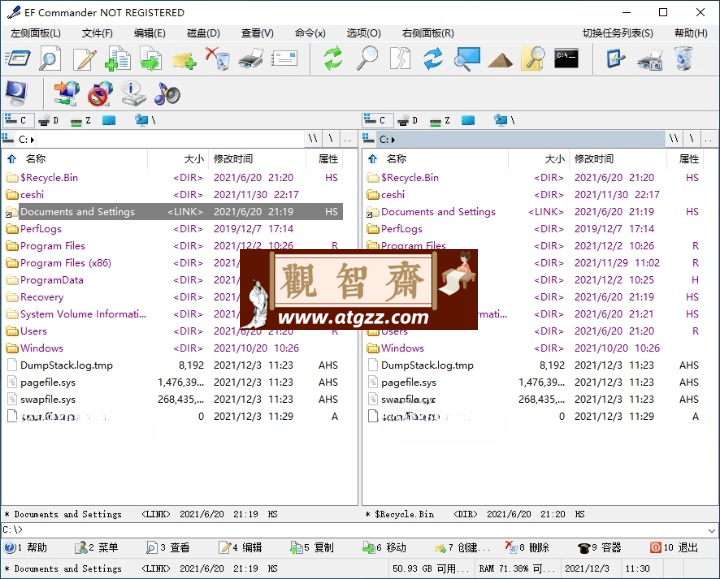
Task: Click the left panel root backslash button
Action: 331,139
